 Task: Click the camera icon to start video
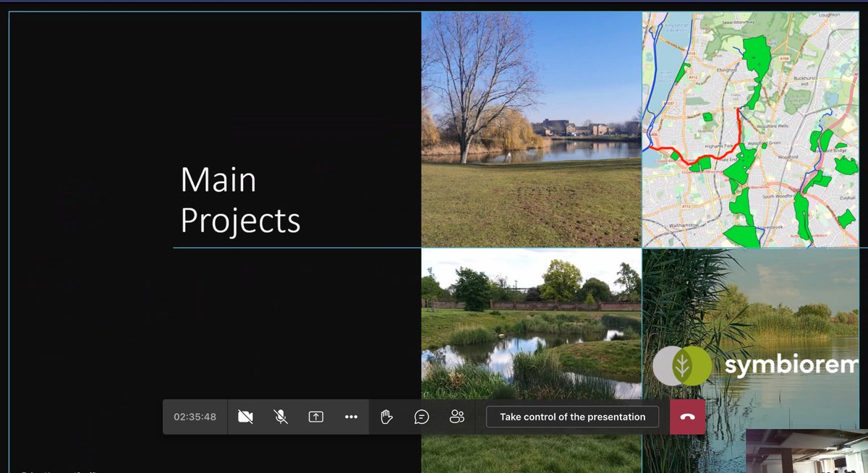click(x=245, y=417)
